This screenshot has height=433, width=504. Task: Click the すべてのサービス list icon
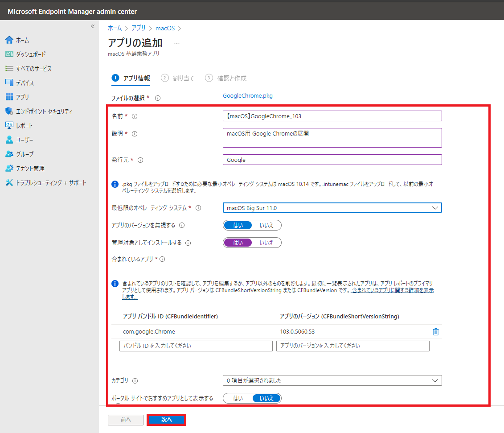[9, 69]
